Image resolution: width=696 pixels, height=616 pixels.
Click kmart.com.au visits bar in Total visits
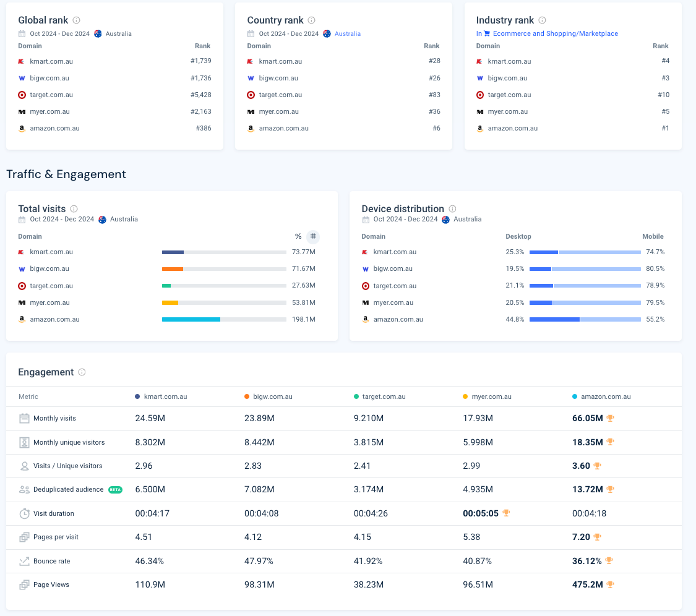pos(224,252)
